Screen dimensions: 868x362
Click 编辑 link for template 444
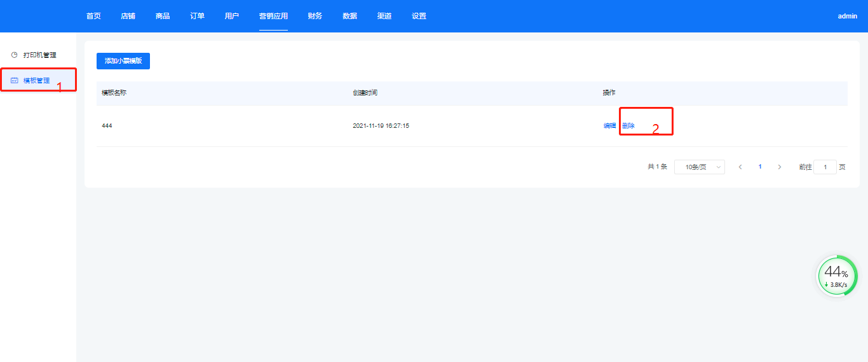[x=609, y=126]
